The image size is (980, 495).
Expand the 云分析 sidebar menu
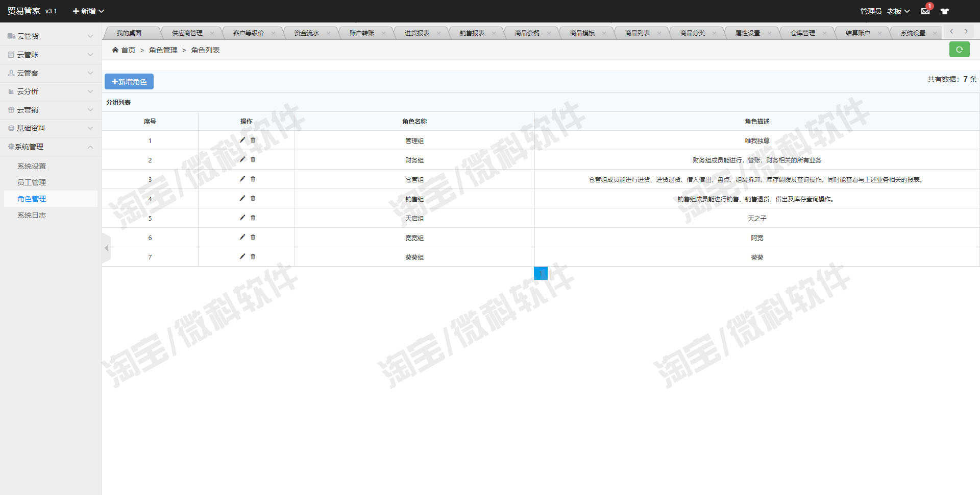point(51,91)
